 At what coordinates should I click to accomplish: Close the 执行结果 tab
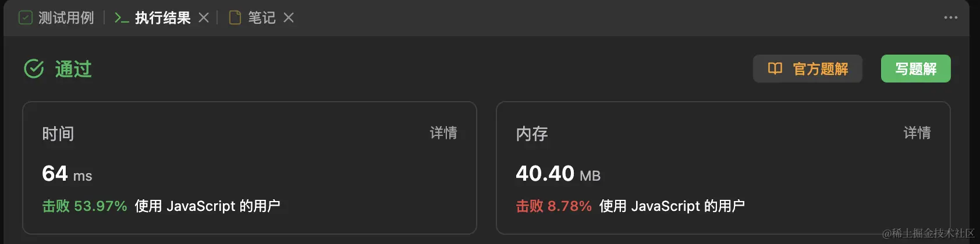(x=204, y=18)
